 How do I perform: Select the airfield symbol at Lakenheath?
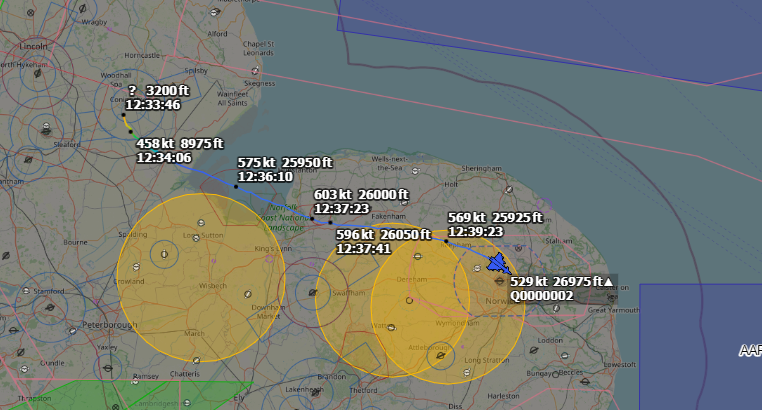click(x=315, y=393)
